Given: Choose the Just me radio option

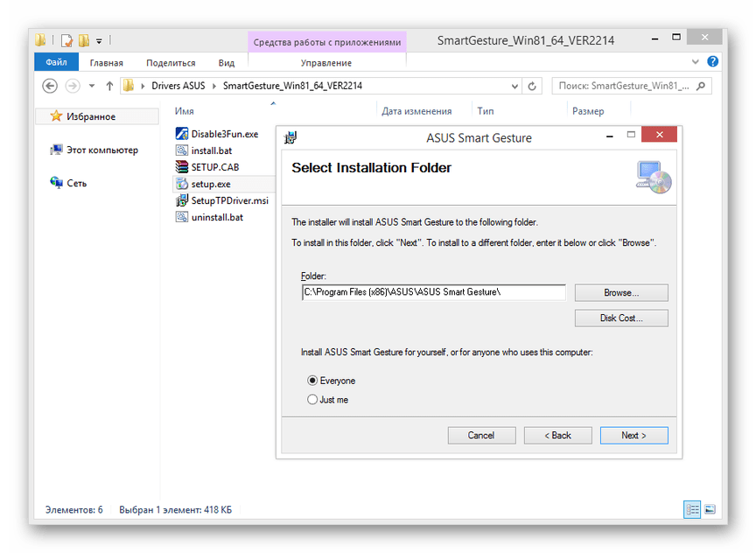Looking at the screenshot, I should coord(312,400).
